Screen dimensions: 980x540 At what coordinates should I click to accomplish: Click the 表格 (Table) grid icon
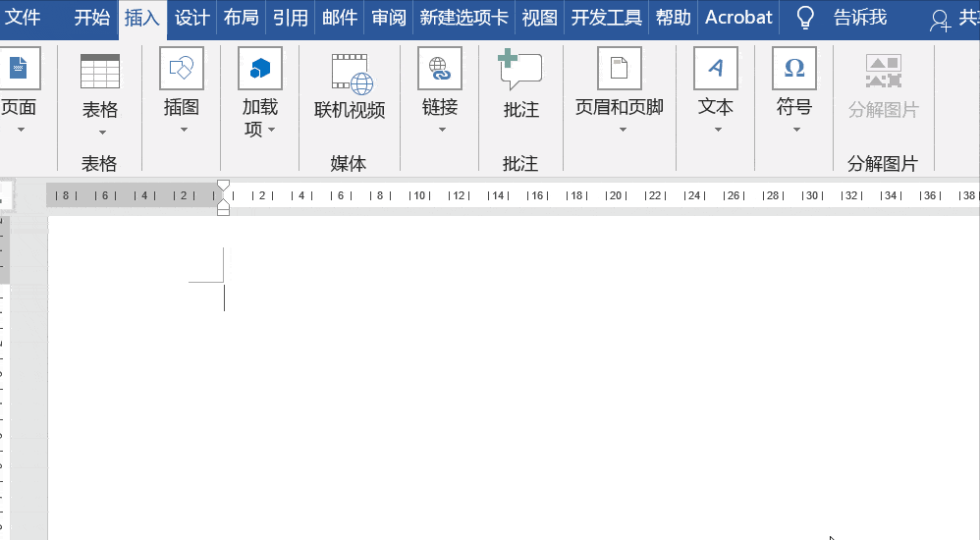[100, 71]
